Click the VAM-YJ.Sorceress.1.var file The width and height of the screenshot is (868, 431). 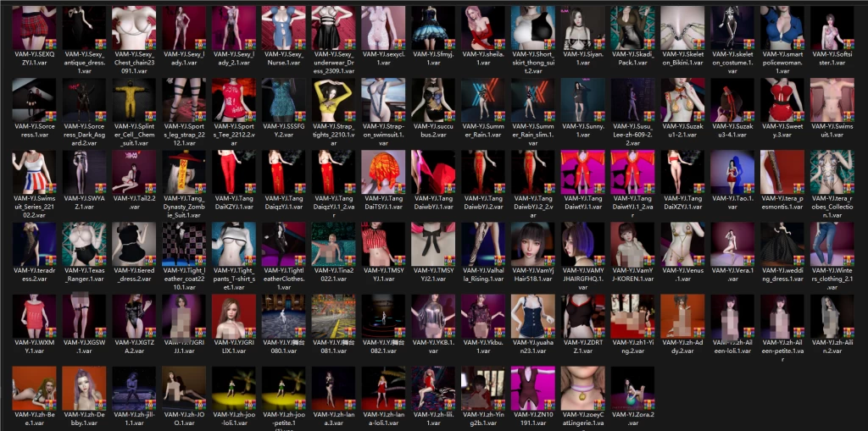click(x=34, y=100)
